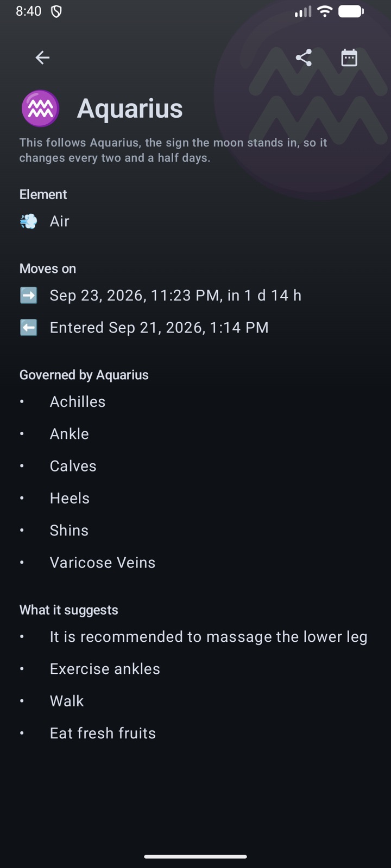Tap the shield icon in status bar
Screen dimensions: 391x868
click(x=56, y=11)
